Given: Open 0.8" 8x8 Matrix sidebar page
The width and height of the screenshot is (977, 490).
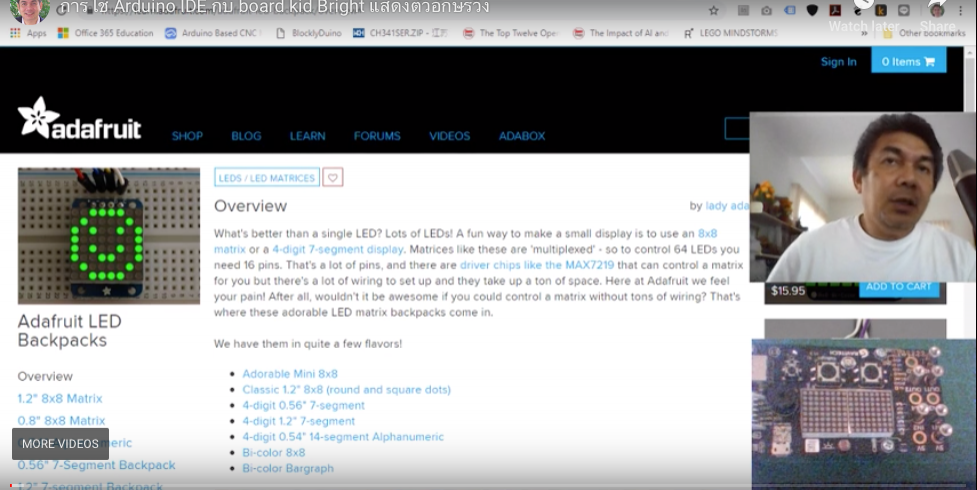Looking at the screenshot, I should click(61, 421).
